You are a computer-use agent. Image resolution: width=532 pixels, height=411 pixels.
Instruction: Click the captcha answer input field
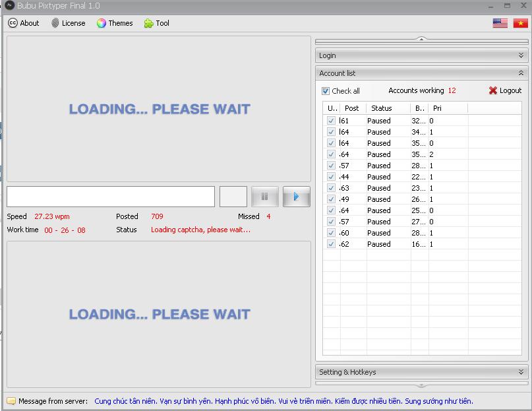pyautogui.click(x=111, y=197)
